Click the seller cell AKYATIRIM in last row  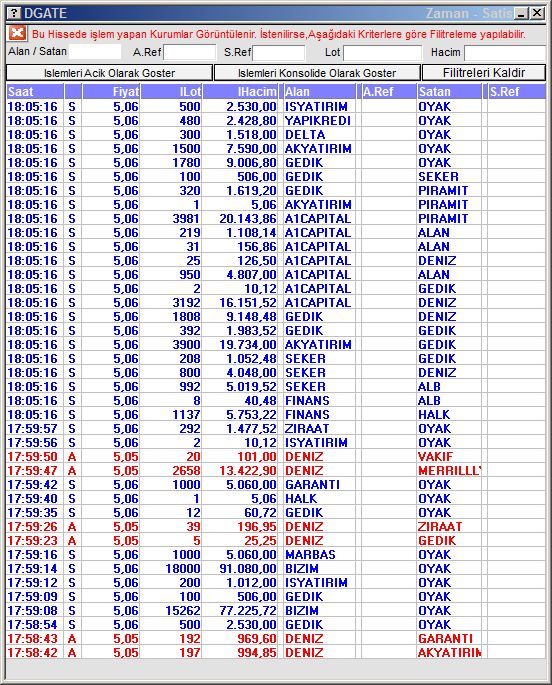(449, 652)
